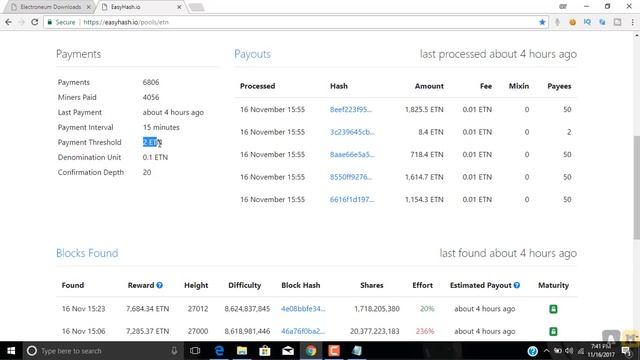Click maturity icon for block 27000
The image size is (640, 360).
coord(553,331)
